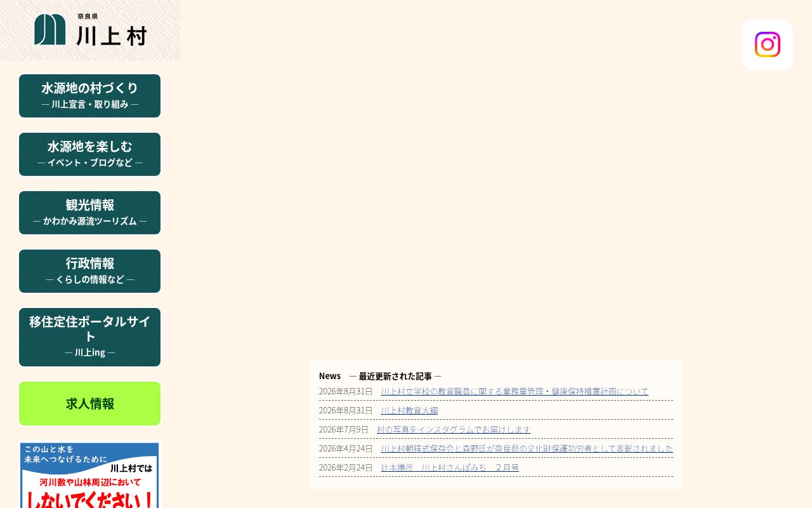Go to 観光情報 section
Viewport: 812px width, 508px height.
click(89, 213)
